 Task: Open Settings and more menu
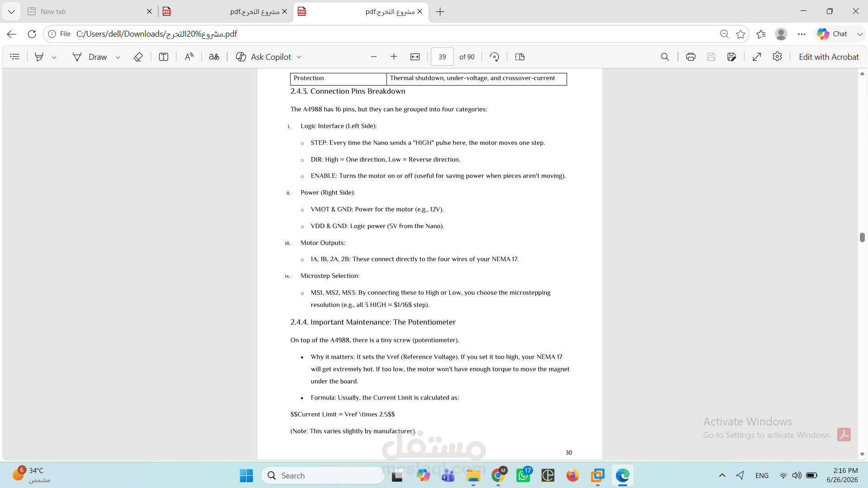click(x=802, y=34)
